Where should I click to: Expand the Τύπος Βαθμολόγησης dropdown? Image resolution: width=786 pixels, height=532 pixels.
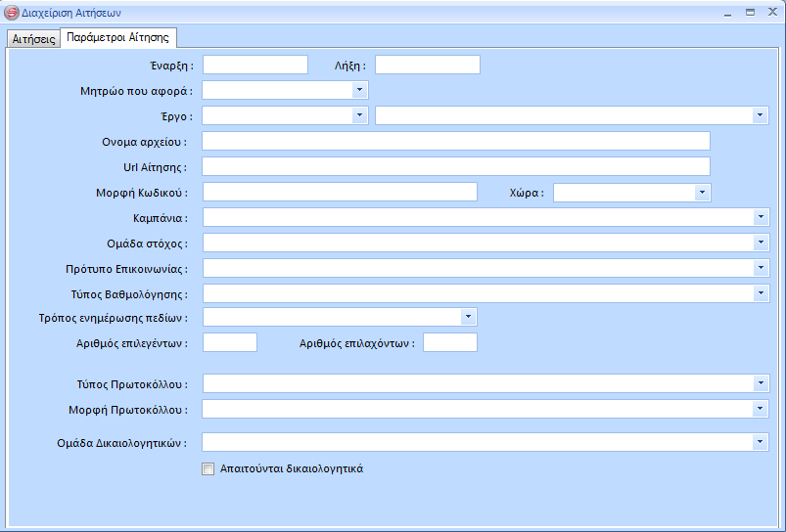[761, 293]
